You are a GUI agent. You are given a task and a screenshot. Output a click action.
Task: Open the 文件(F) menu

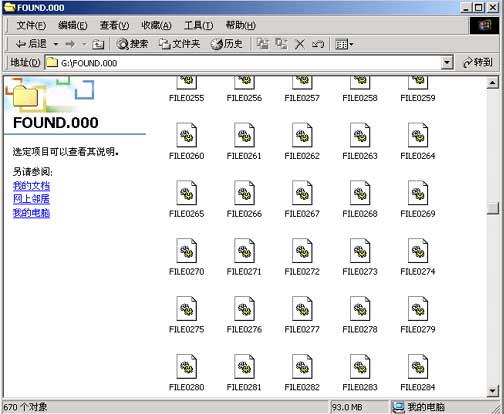31,25
